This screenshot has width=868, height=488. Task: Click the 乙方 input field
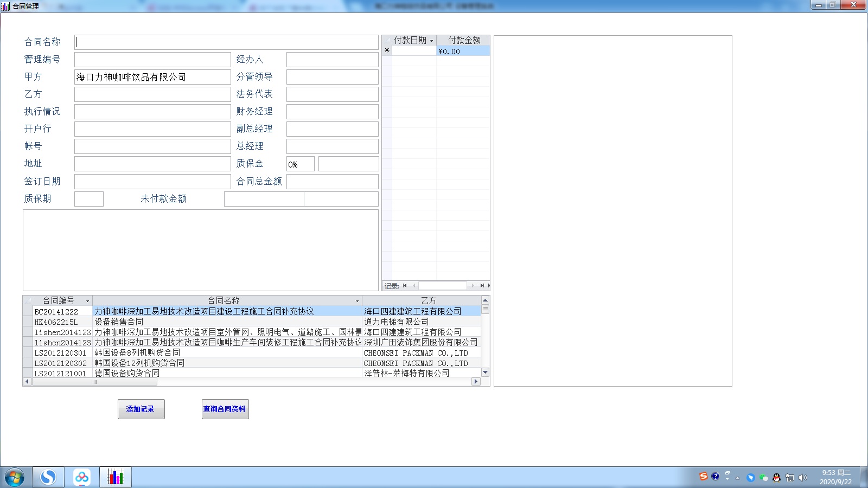point(152,94)
